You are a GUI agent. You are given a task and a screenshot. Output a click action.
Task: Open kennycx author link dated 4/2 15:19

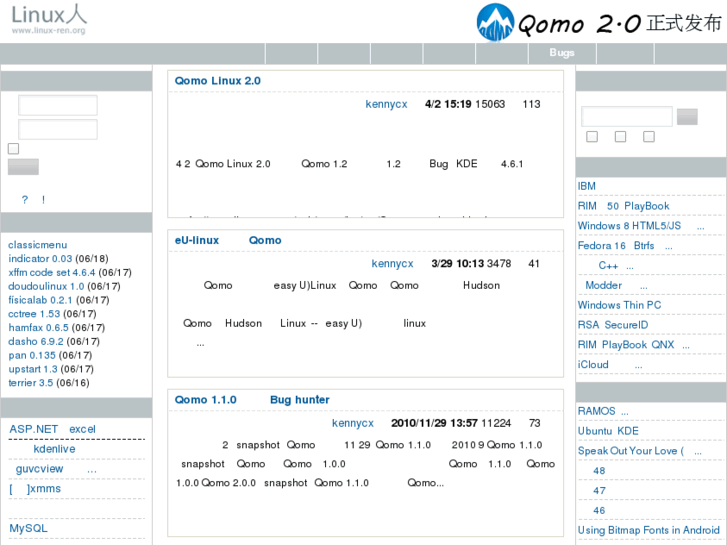pyautogui.click(x=386, y=104)
